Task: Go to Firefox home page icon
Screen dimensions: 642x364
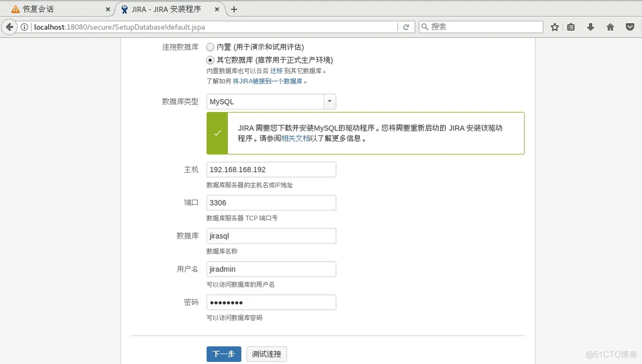Action: click(x=610, y=27)
